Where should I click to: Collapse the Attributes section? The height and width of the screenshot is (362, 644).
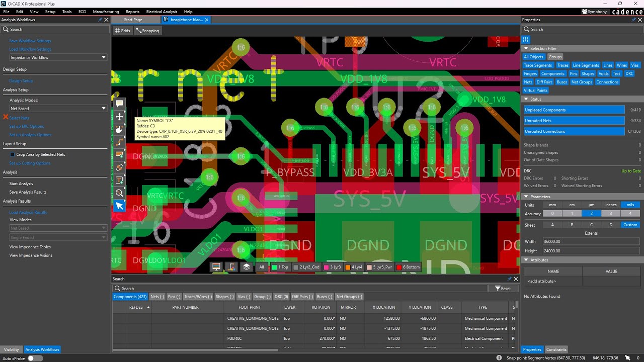(x=527, y=260)
